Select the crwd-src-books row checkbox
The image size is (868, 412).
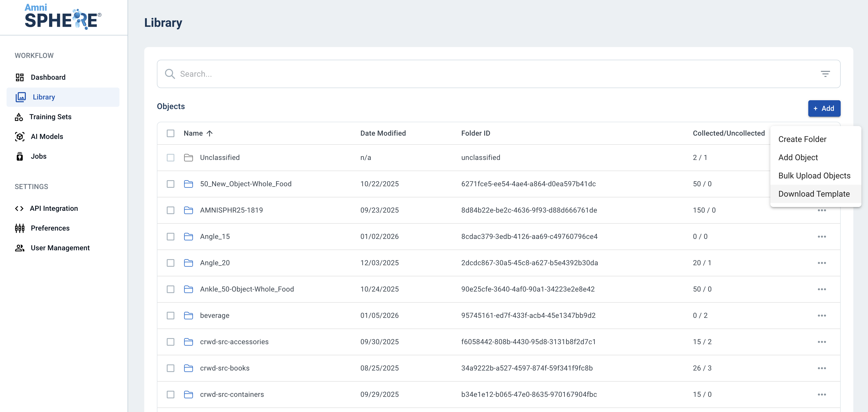(x=171, y=368)
